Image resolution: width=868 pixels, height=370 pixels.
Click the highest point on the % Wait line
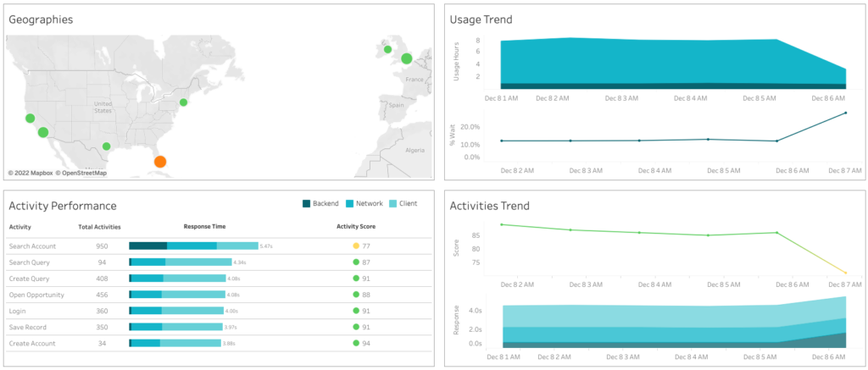tap(845, 113)
